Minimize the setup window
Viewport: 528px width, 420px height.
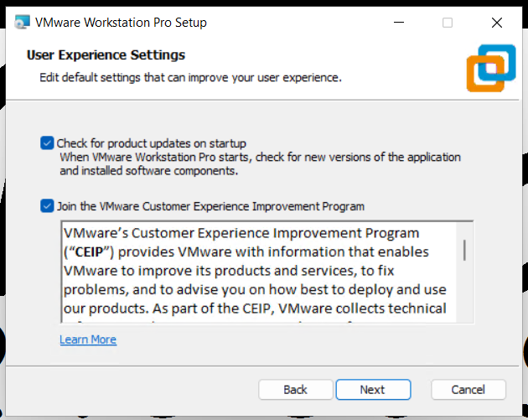tap(405, 23)
